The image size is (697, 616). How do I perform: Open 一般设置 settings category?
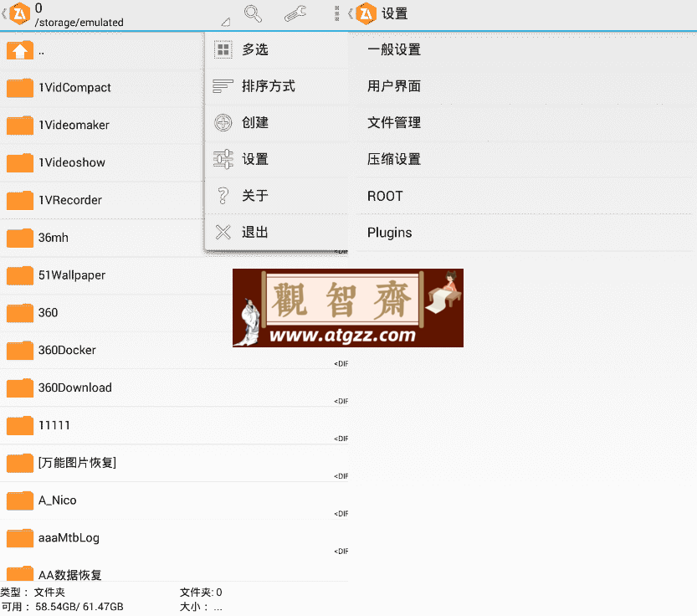[x=523, y=49]
